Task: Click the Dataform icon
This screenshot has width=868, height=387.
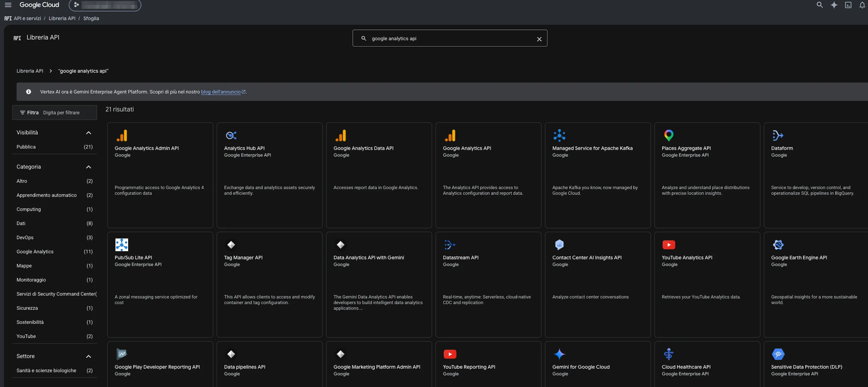Action: [778, 135]
